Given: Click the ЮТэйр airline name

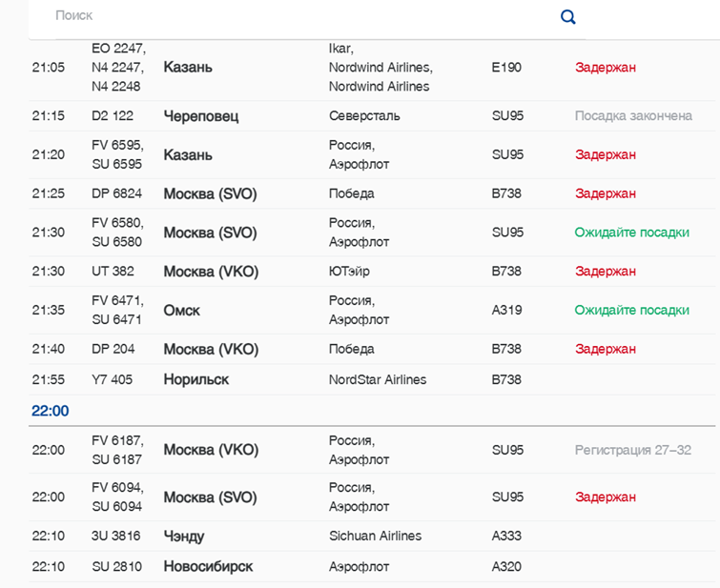Looking at the screenshot, I should pyautogui.click(x=349, y=272).
